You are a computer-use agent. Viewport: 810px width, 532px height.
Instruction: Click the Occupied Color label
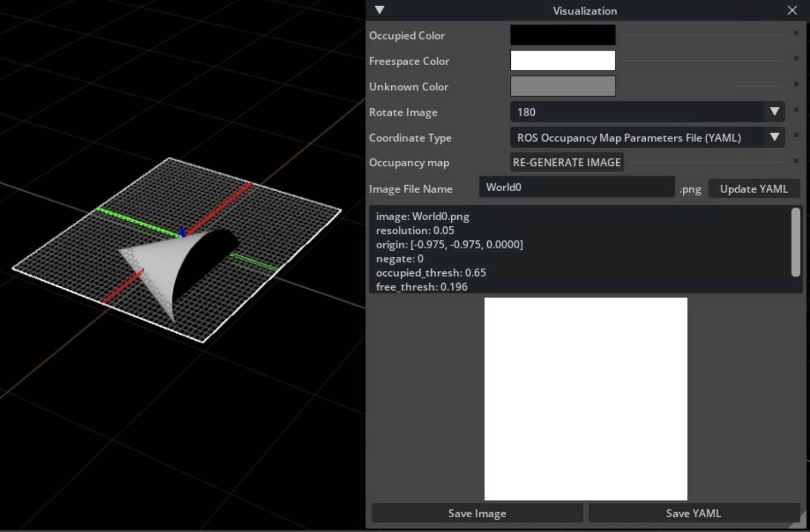pos(407,36)
